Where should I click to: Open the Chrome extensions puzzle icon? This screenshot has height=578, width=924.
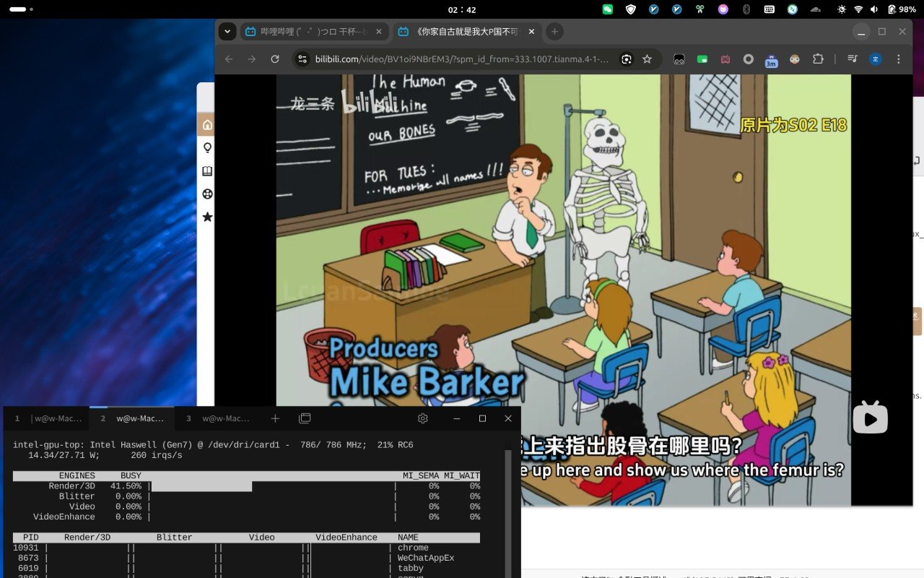tap(817, 59)
